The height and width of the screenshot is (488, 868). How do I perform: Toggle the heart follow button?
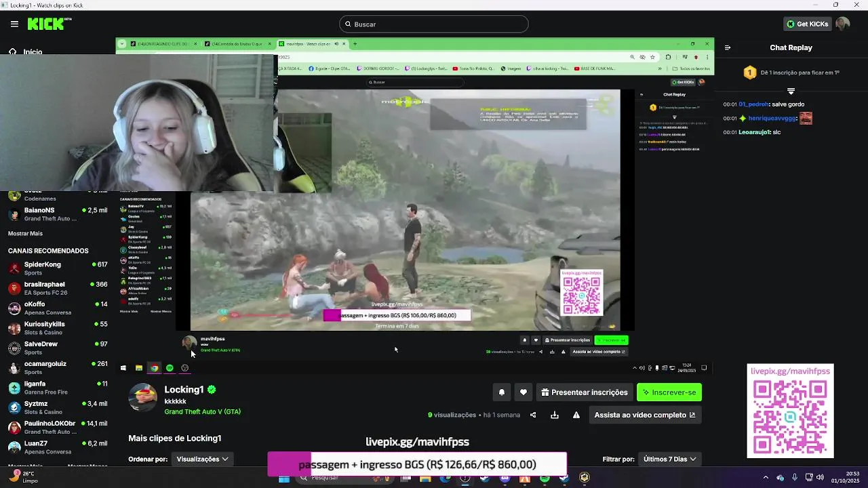524,392
